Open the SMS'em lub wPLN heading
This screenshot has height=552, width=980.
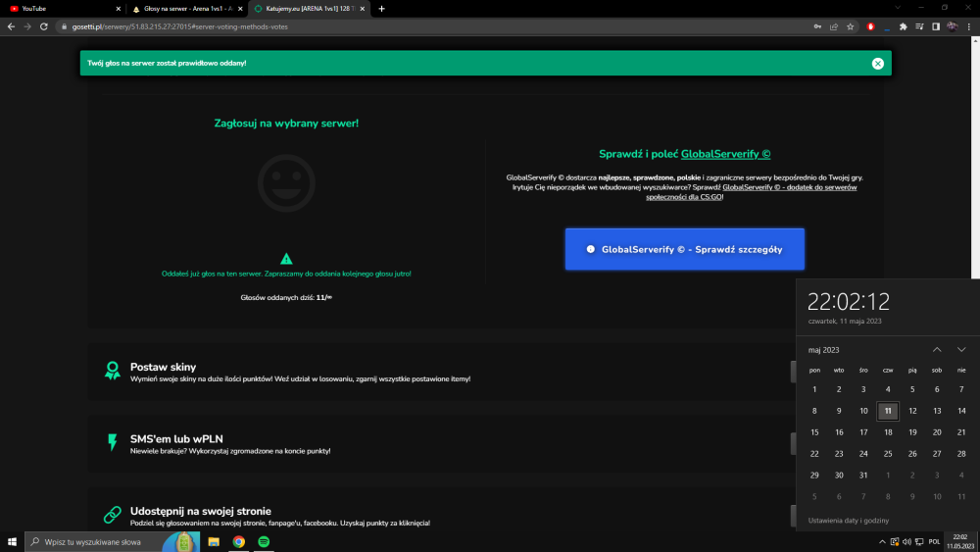pyautogui.click(x=176, y=439)
